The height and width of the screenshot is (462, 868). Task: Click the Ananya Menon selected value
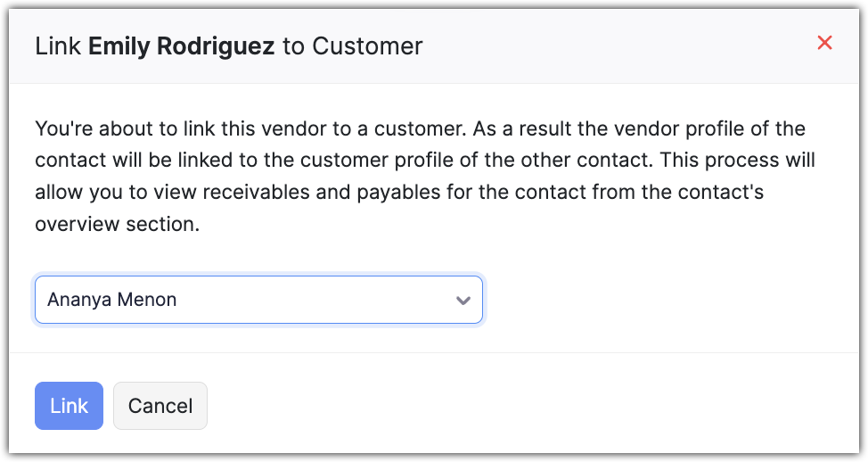(x=112, y=300)
